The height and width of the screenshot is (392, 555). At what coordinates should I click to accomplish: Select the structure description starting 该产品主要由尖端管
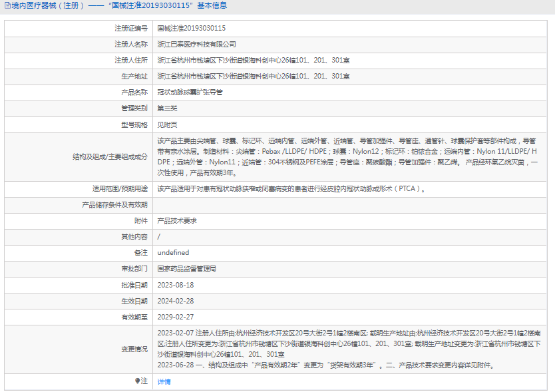[347, 157]
